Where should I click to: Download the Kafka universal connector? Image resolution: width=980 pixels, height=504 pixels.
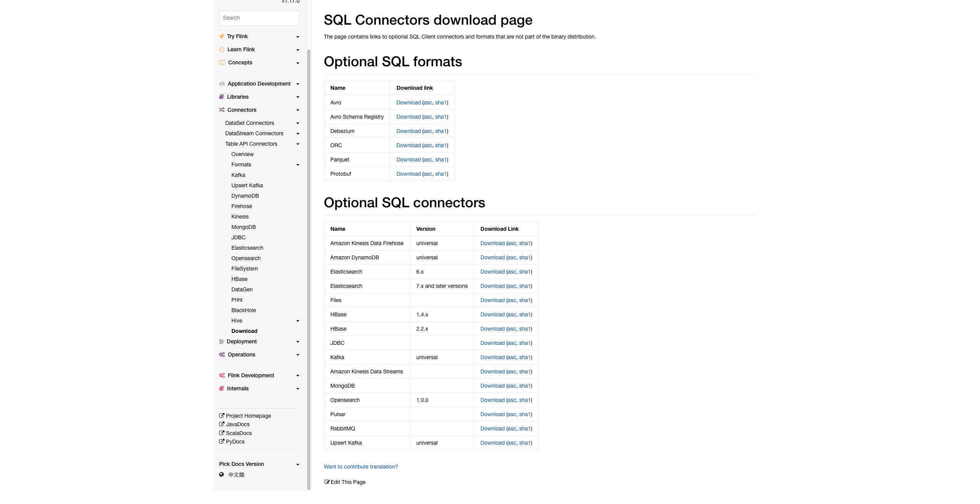pyautogui.click(x=493, y=357)
